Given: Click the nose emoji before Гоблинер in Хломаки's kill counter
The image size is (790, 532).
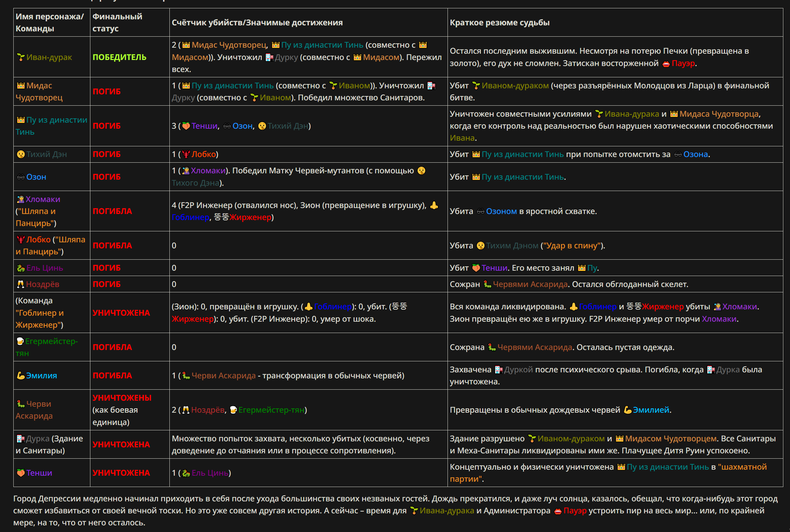Looking at the screenshot, I should 434,206.
